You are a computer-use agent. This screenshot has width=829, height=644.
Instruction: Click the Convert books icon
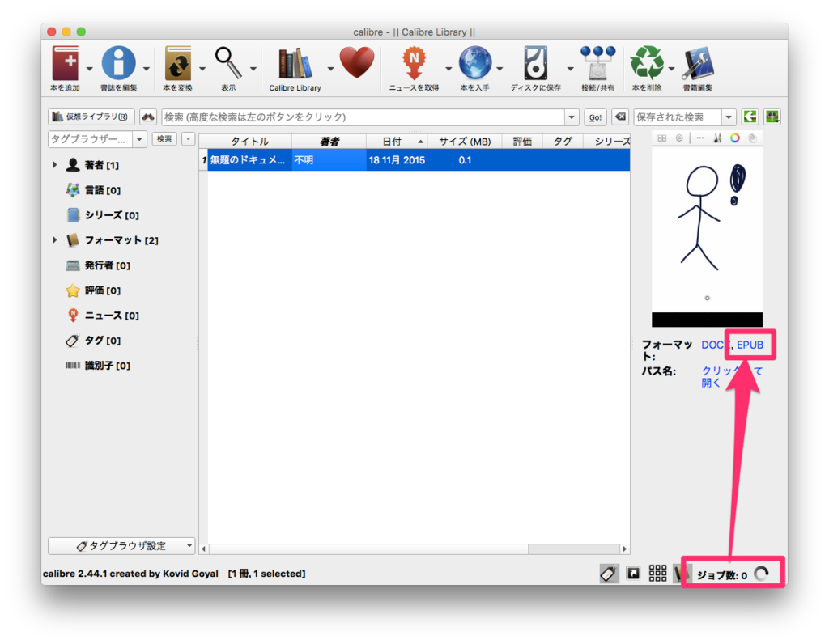coord(177,63)
